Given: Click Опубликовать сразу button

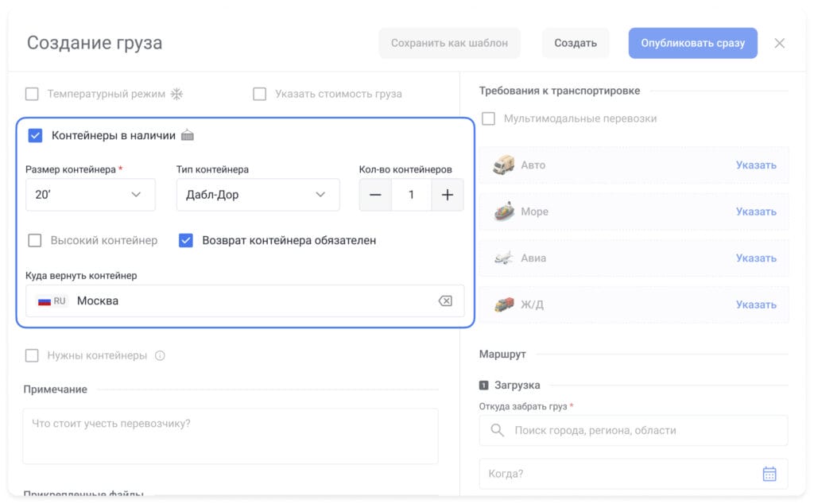Looking at the screenshot, I should pos(692,43).
